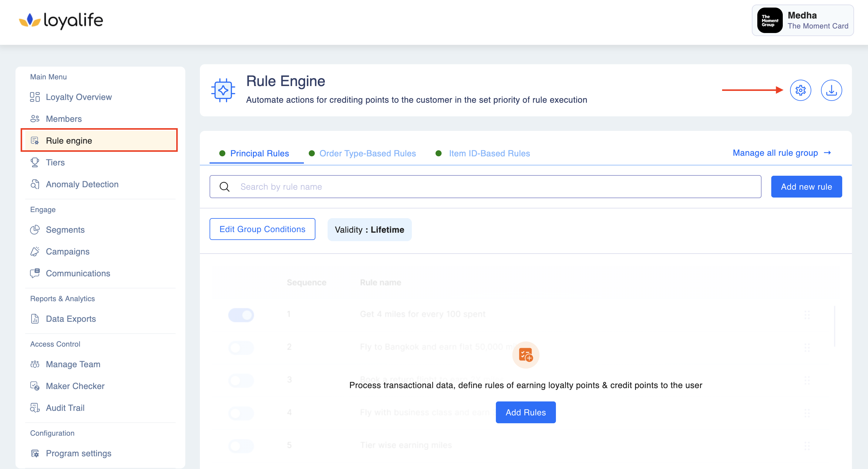This screenshot has width=868, height=469.
Task: Switch to Item ID-Based Rules tab
Action: point(489,154)
